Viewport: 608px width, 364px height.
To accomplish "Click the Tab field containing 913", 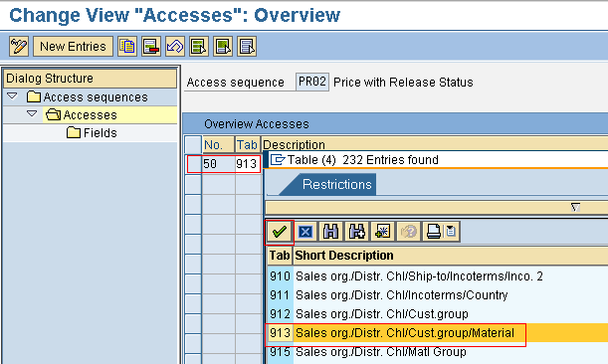I will (248, 164).
